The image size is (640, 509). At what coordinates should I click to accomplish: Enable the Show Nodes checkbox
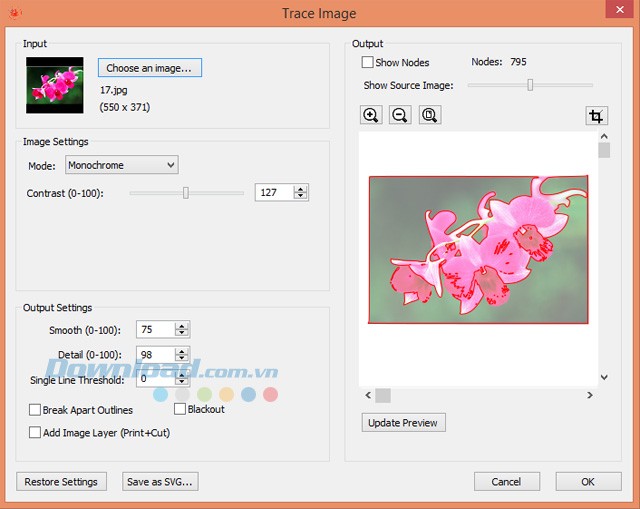pos(367,62)
